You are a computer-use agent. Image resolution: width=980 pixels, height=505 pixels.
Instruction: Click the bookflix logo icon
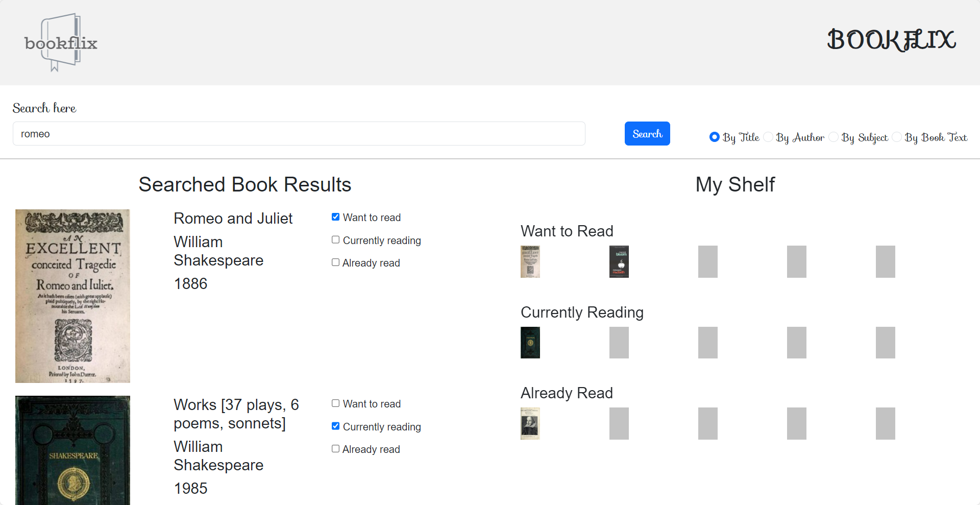click(61, 43)
